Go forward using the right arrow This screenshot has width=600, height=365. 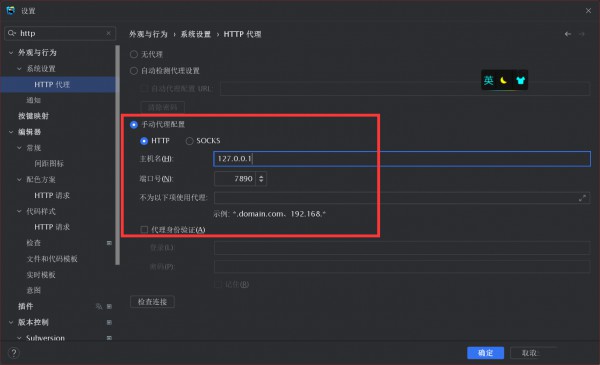582,34
